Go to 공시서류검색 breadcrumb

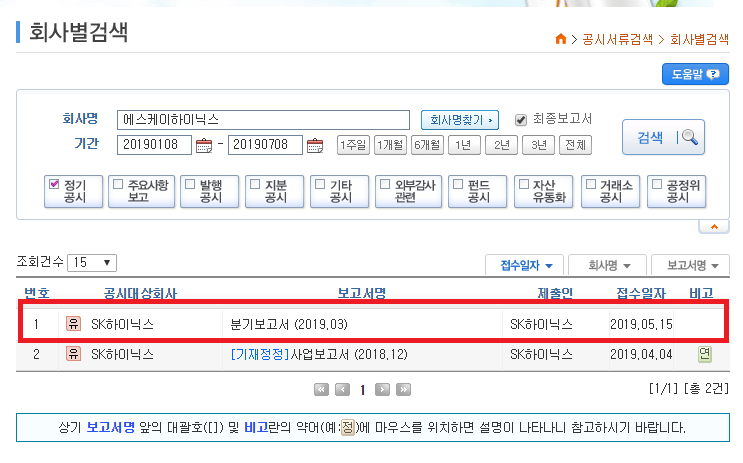click(617, 39)
